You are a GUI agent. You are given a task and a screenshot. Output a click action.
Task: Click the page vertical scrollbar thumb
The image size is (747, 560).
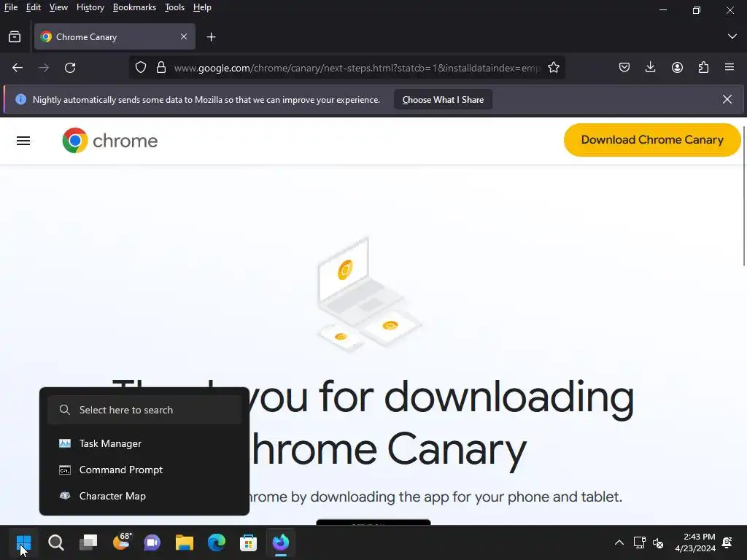coord(743,196)
